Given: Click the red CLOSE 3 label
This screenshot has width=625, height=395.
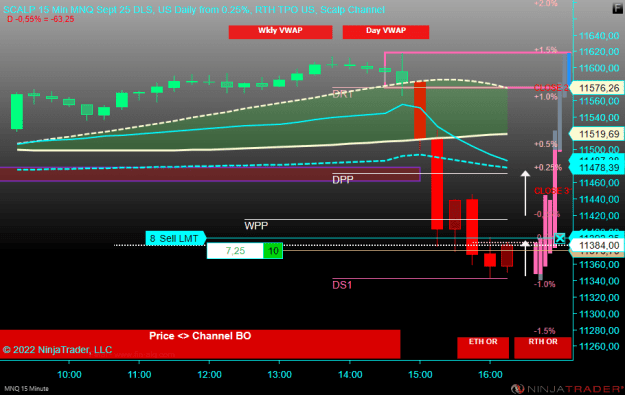Looking at the screenshot, I should [x=551, y=191].
